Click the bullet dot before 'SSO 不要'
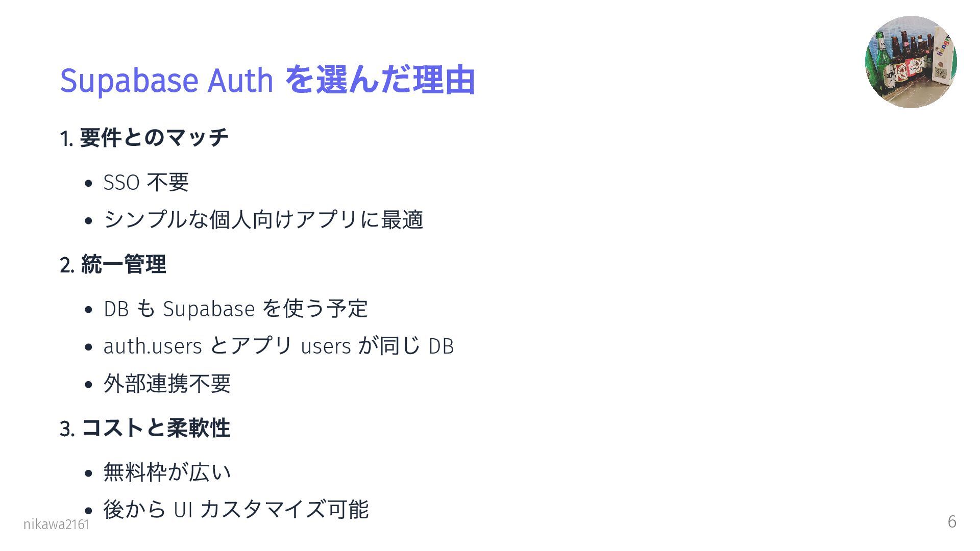The width and height of the screenshot is (980, 551). pyautogui.click(x=89, y=183)
